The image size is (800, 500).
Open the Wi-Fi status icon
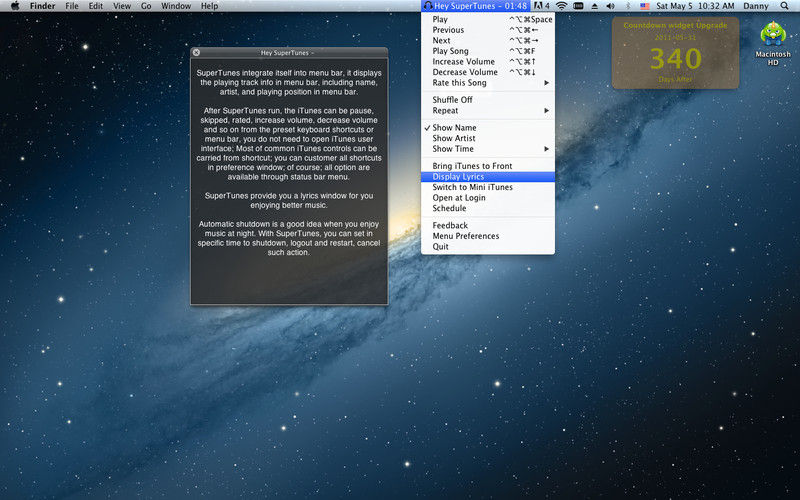561,6
